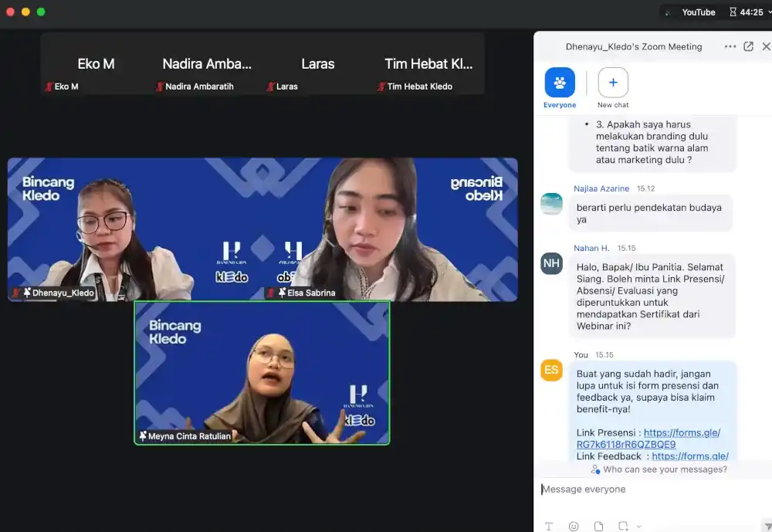Type in the 'Message everyone' input field
The height and width of the screenshot is (532, 772).
point(648,490)
